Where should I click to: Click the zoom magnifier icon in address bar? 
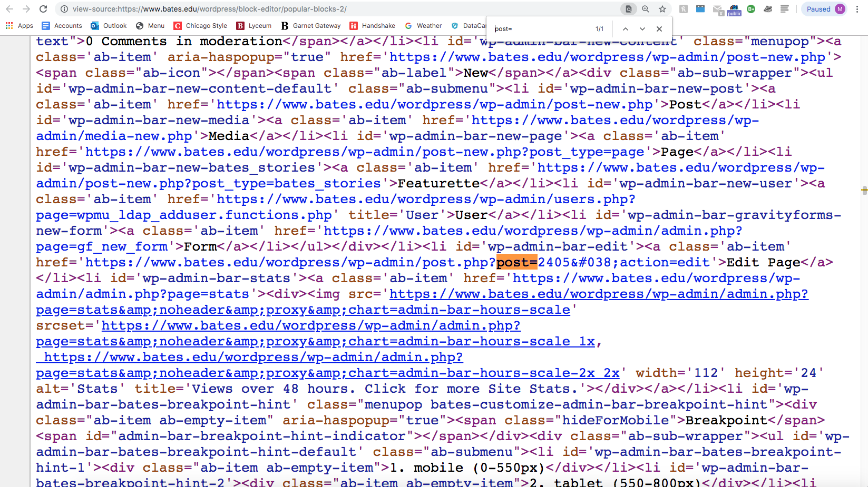point(646,9)
